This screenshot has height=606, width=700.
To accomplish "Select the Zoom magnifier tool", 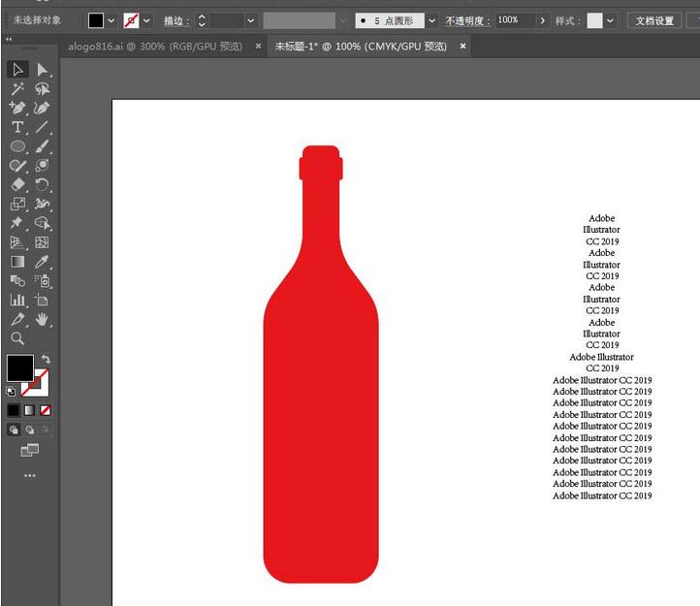I will (17, 338).
